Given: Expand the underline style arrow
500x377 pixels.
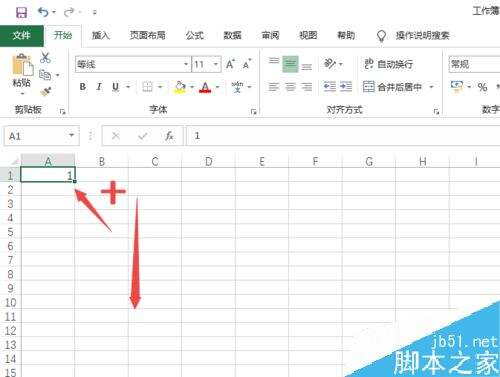Looking at the screenshot, I should coord(128,87).
